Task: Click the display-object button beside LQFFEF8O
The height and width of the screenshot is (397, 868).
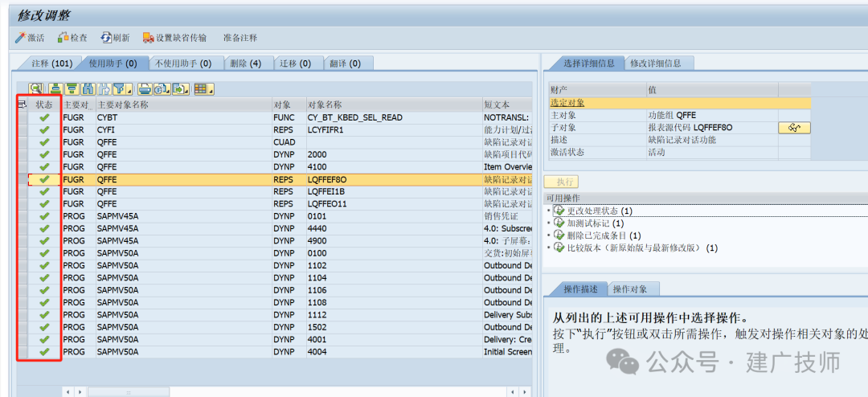Action: 794,127
